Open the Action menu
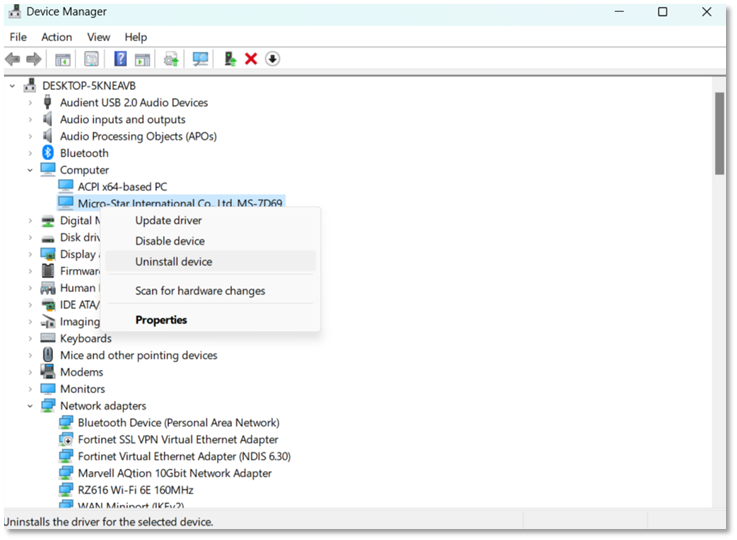The height and width of the screenshot is (540, 737). [x=56, y=37]
